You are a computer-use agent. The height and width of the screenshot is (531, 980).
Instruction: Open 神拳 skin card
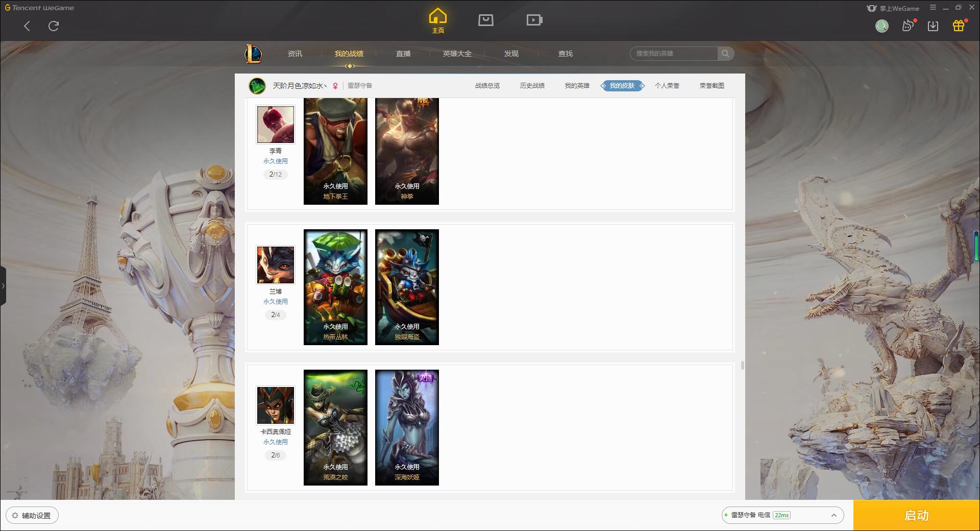coord(407,152)
